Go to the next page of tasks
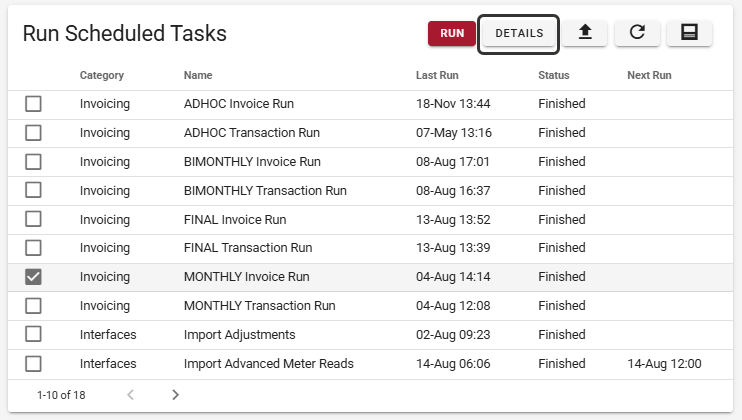This screenshot has width=742, height=420. click(x=176, y=394)
